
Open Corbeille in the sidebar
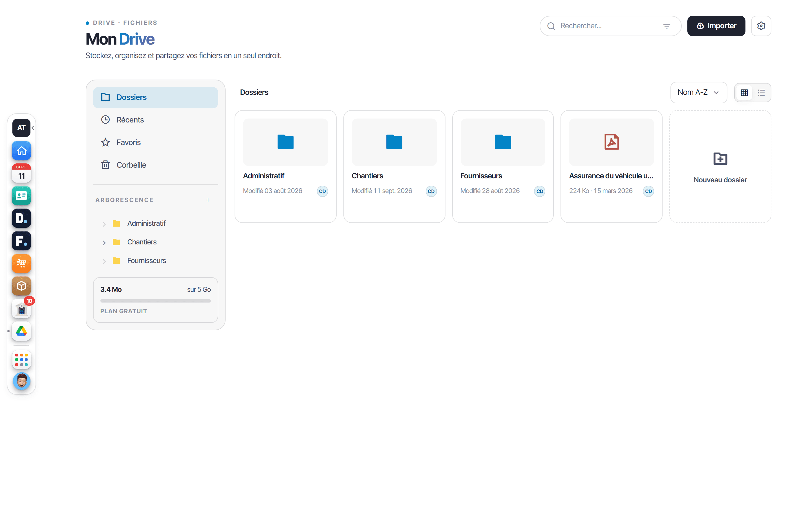[155, 165]
